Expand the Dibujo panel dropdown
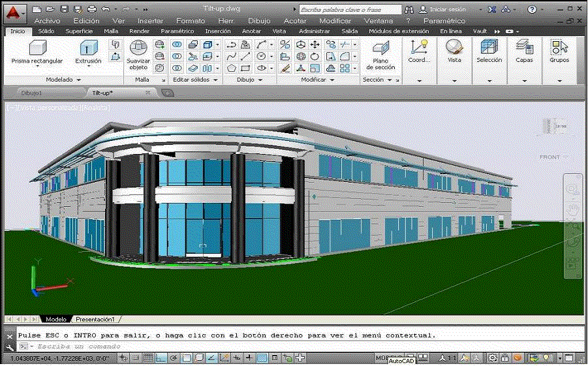 (249, 80)
